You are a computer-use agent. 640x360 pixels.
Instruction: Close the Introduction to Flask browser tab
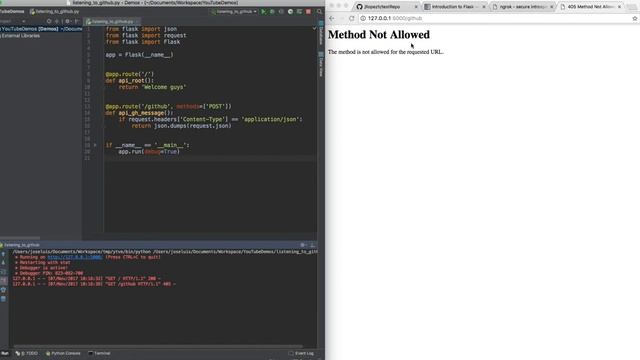pyautogui.click(x=484, y=7)
